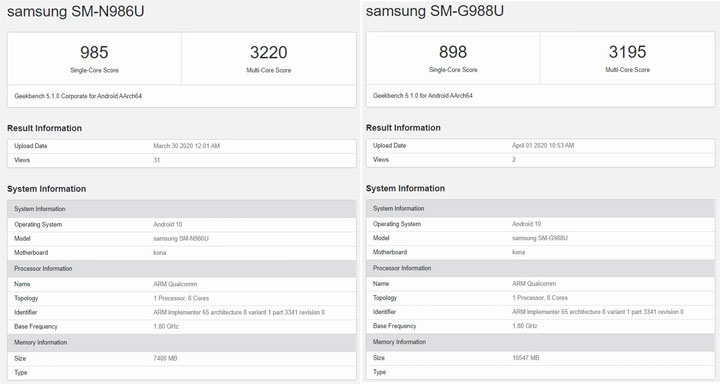Click Android 10 value in SM-G988U table
This screenshot has height=384, width=720.
tap(526, 224)
